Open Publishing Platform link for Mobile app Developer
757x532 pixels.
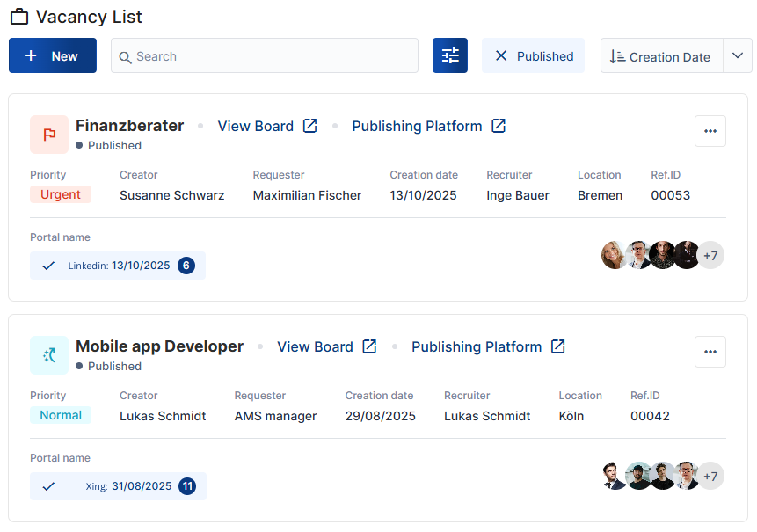(476, 346)
